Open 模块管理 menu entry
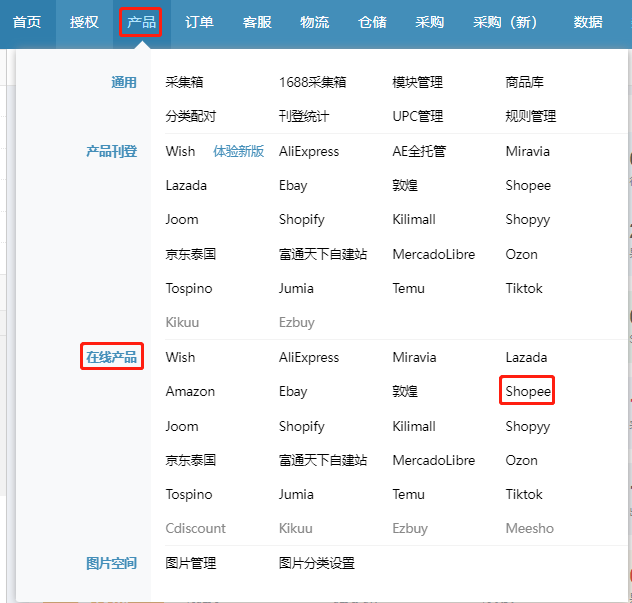The image size is (632, 603). point(418,82)
